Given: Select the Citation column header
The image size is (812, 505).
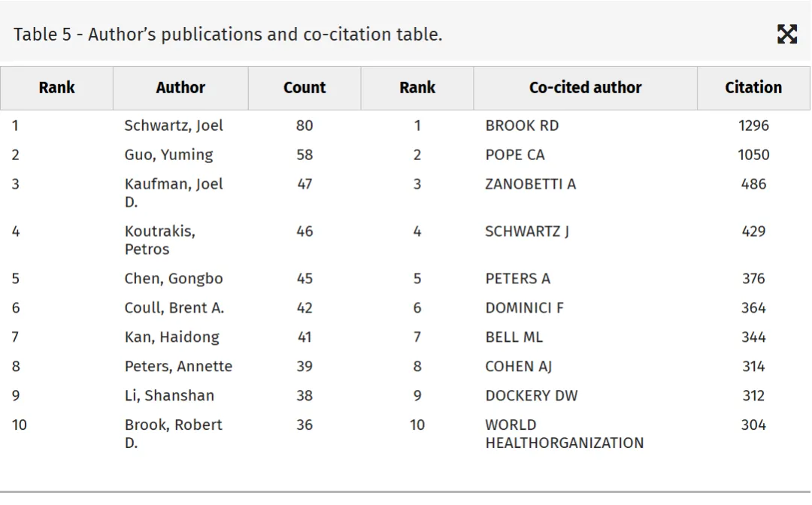Looking at the screenshot, I should click(753, 87).
